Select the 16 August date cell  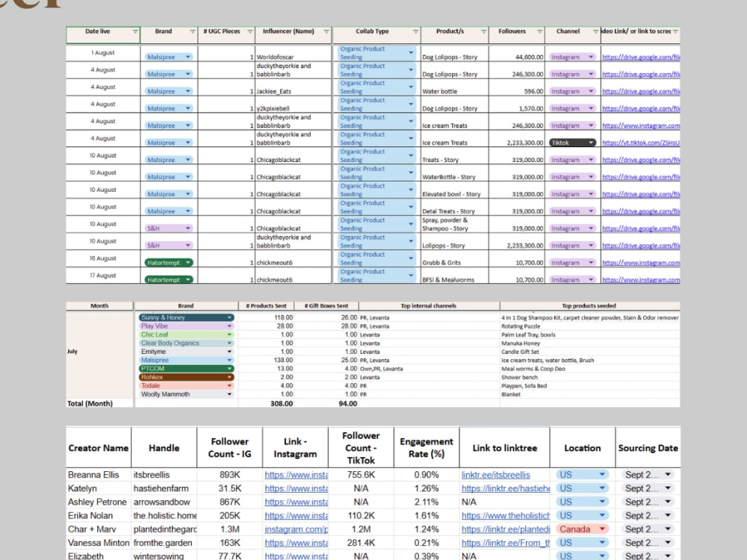103,258
